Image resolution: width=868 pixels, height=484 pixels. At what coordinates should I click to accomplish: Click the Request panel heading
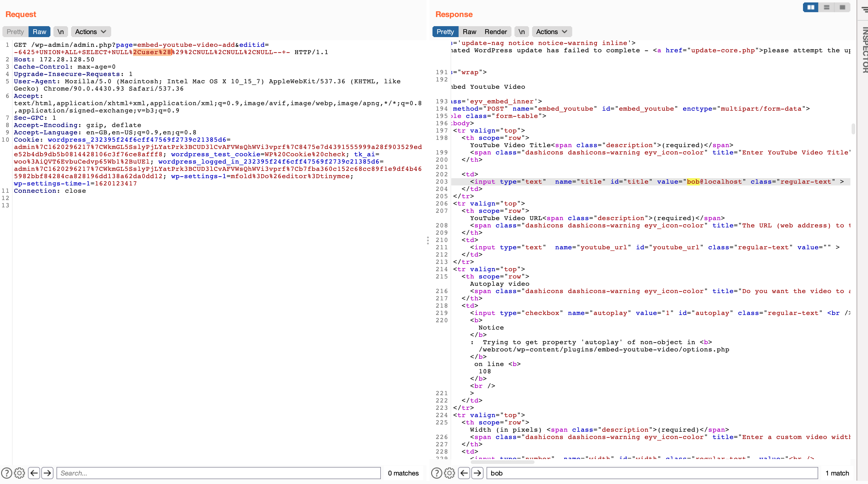point(21,14)
